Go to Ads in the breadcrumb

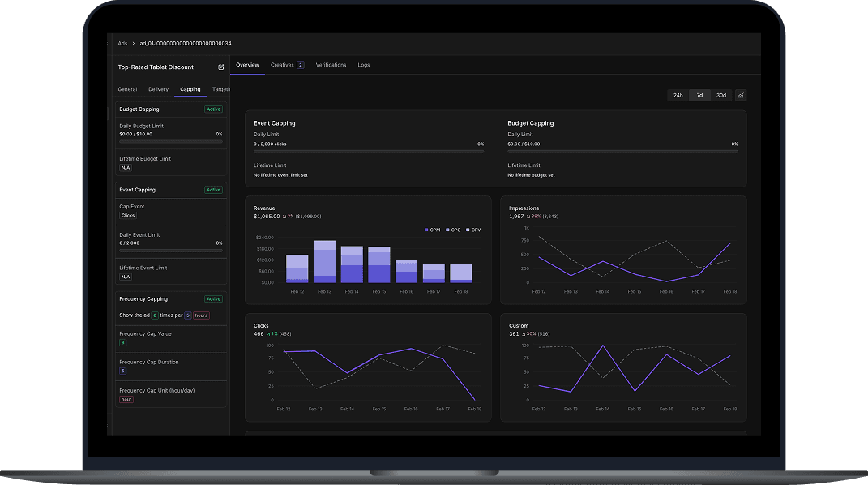coord(122,43)
